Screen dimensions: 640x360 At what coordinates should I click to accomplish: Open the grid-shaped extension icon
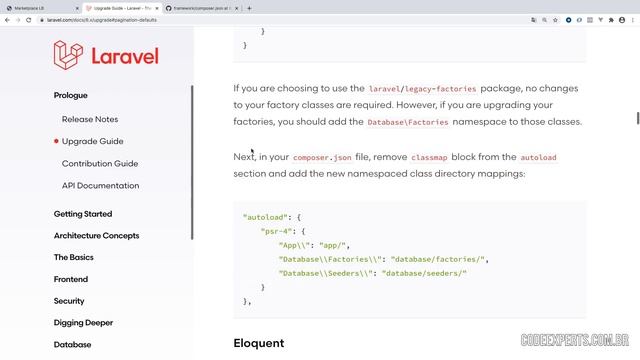590,20
